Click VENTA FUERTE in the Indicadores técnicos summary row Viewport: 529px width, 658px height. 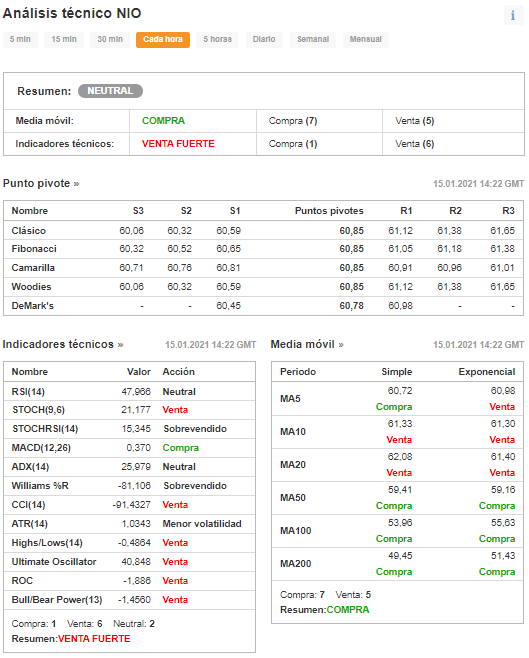(x=178, y=144)
